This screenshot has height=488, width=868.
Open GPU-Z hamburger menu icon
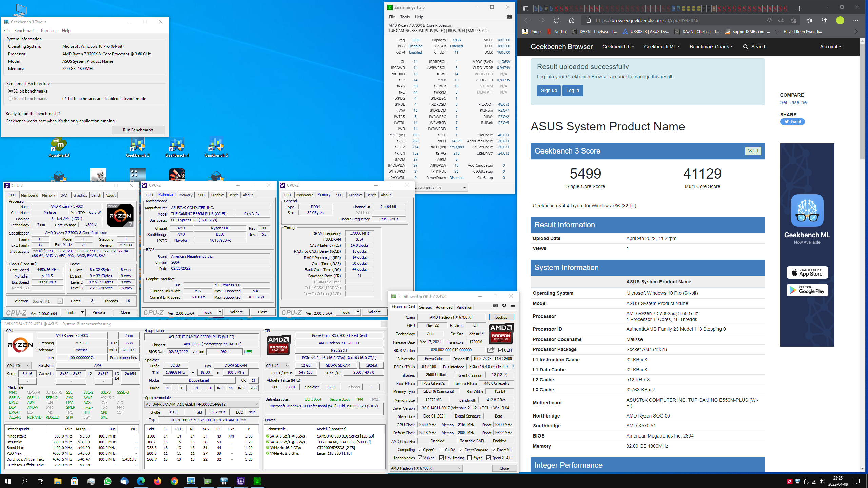(x=513, y=305)
